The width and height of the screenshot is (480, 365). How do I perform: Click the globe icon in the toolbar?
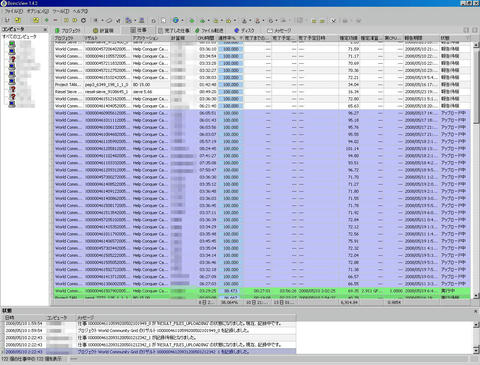pos(176,20)
